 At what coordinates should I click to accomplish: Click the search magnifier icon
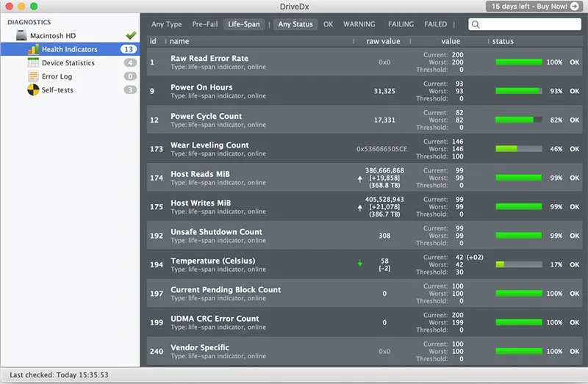pos(476,24)
